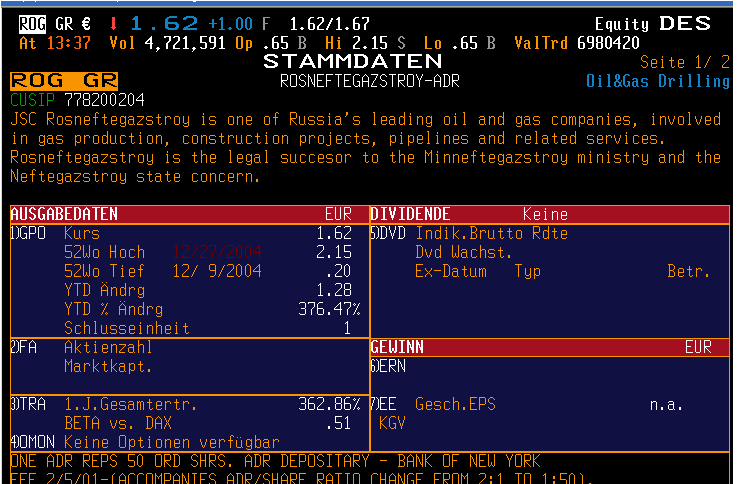Click the 52Wo Hoch date 12/27/2004
This screenshot has width=738, height=484.
217,252
